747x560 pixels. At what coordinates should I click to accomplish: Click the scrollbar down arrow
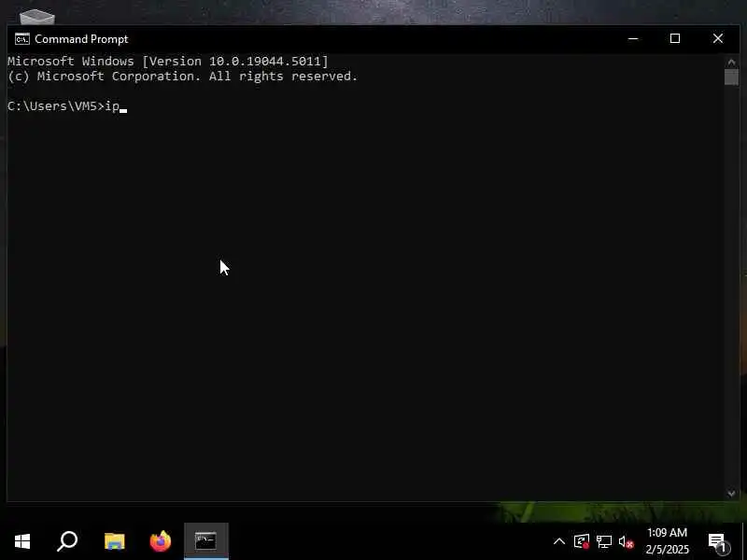(x=731, y=494)
